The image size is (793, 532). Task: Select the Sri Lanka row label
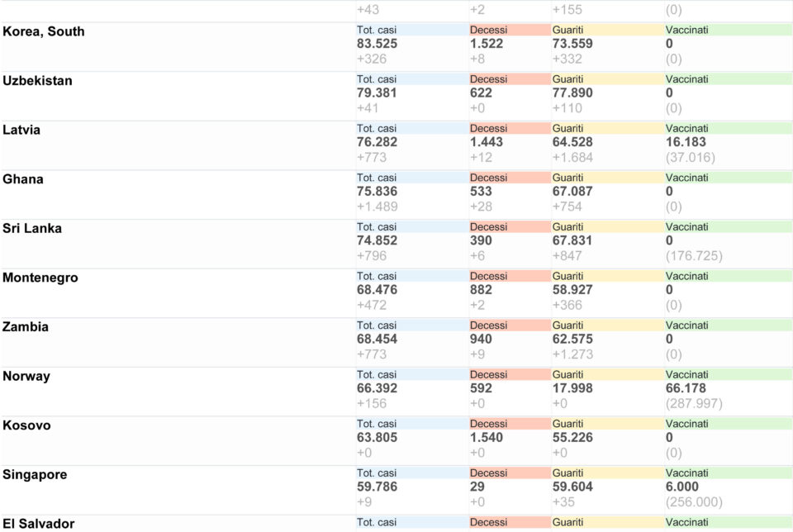click(x=32, y=228)
